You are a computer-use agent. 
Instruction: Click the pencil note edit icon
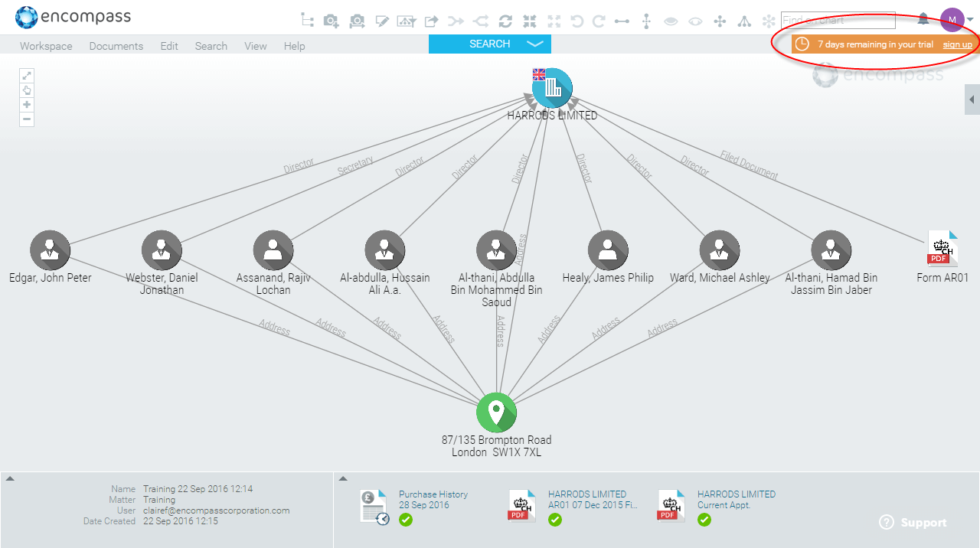pyautogui.click(x=382, y=21)
